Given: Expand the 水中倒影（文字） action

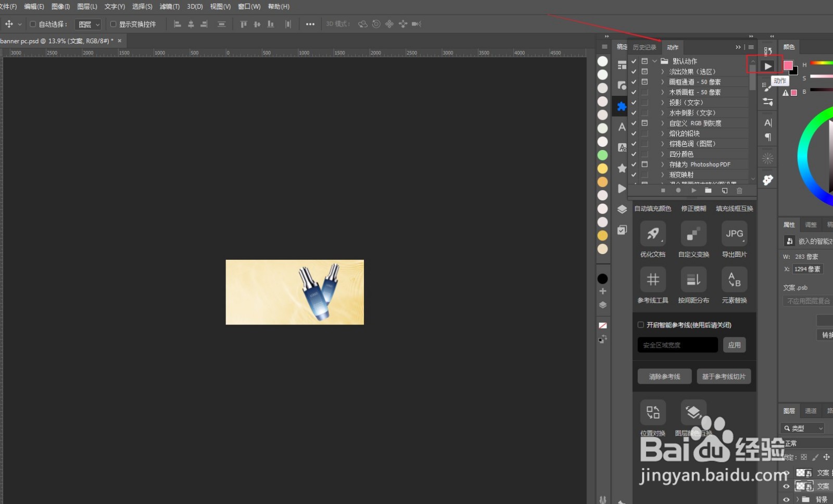Looking at the screenshot, I should (662, 113).
